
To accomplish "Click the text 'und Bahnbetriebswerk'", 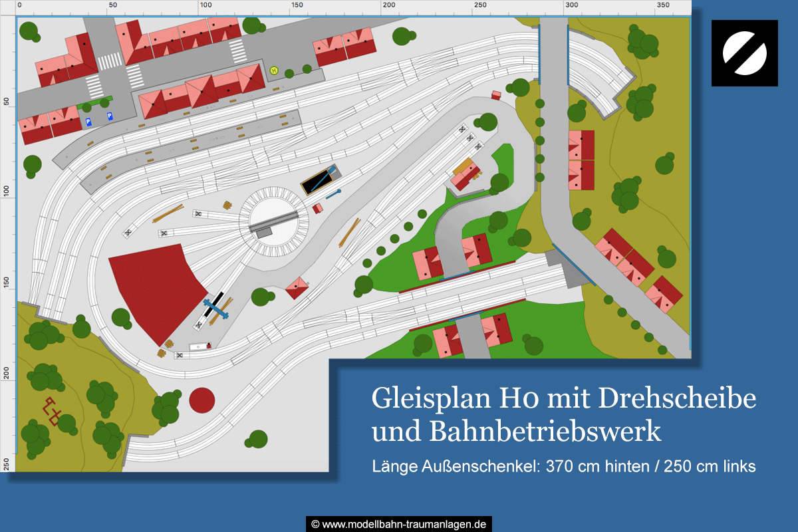I will click(x=517, y=432).
